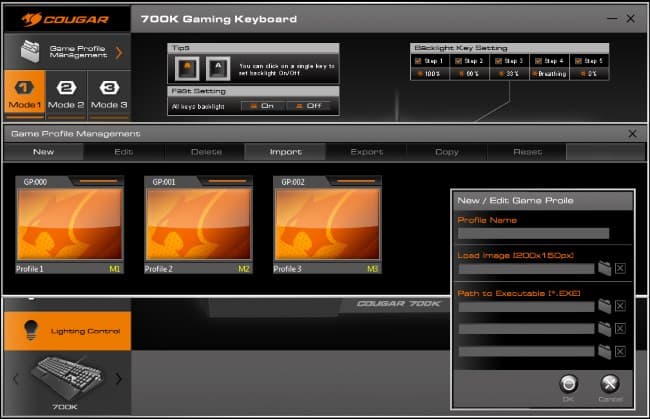Viewport: 650px width, 419px height.
Task: Open Game Profile Management panel
Action: [67, 52]
